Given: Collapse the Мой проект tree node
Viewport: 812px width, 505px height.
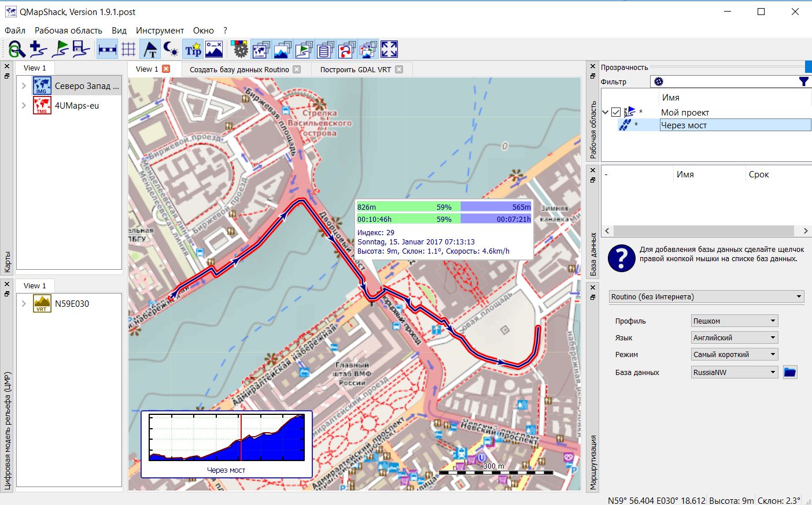Looking at the screenshot, I should pos(606,112).
